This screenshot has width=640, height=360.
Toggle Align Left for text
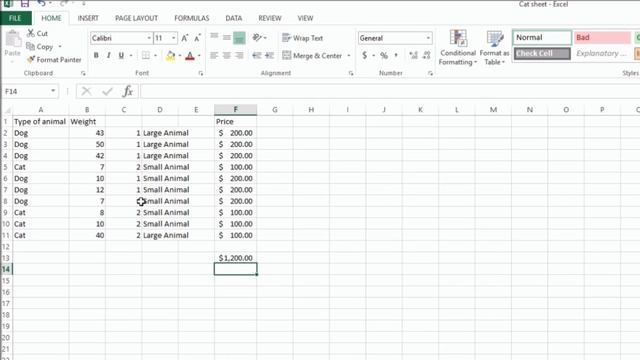click(x=214, y=55)
